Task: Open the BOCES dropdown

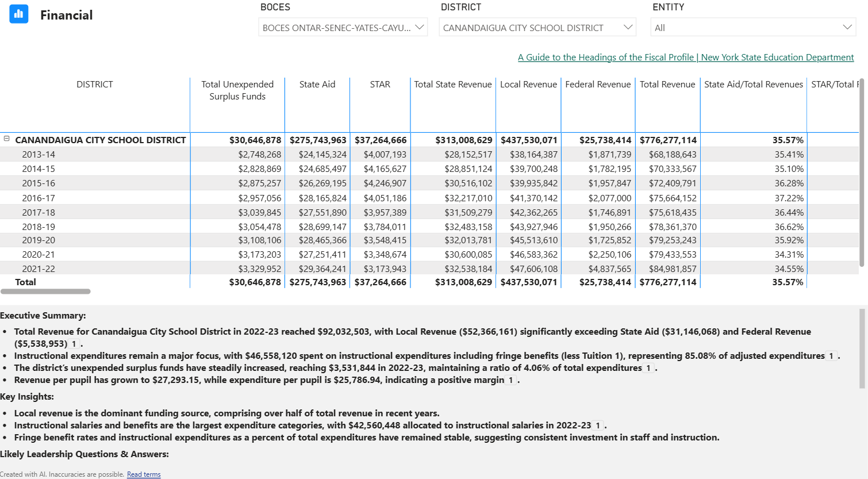Action: [343, 28]
